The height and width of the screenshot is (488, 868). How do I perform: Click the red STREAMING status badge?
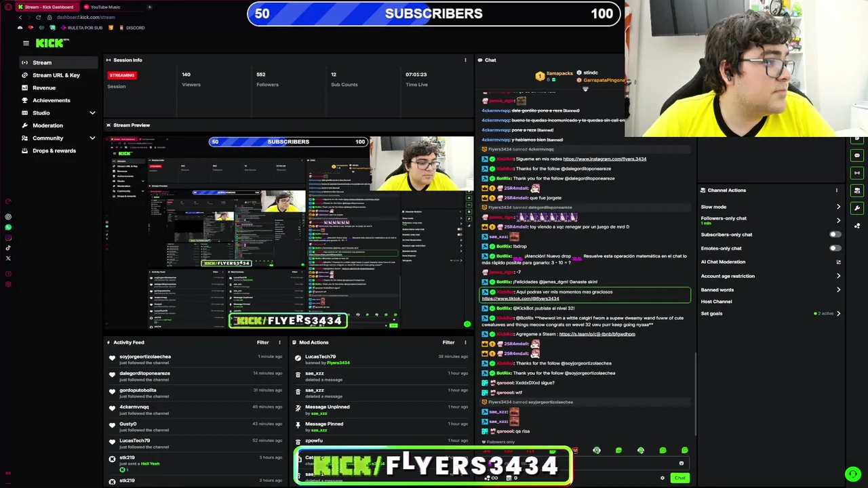coord(122,75)
